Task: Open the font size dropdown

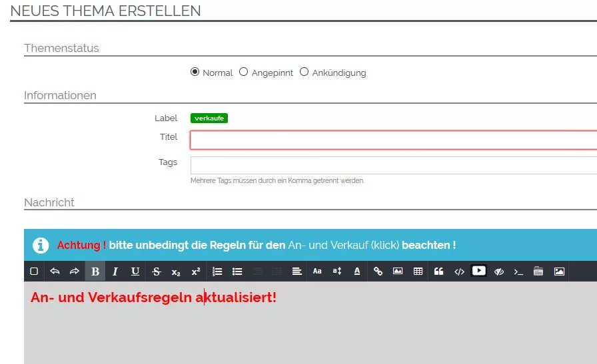Action: (337, 272)
